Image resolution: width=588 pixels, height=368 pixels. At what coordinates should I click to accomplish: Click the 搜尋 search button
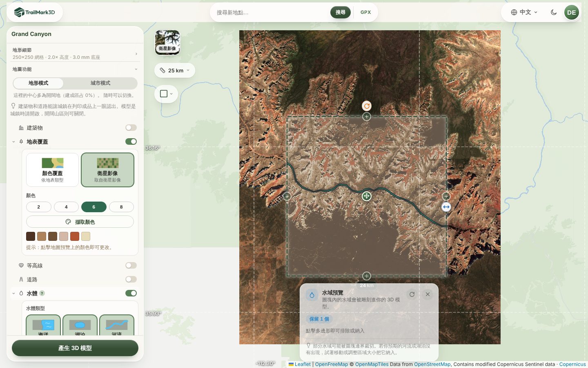(x=341, y=12)
